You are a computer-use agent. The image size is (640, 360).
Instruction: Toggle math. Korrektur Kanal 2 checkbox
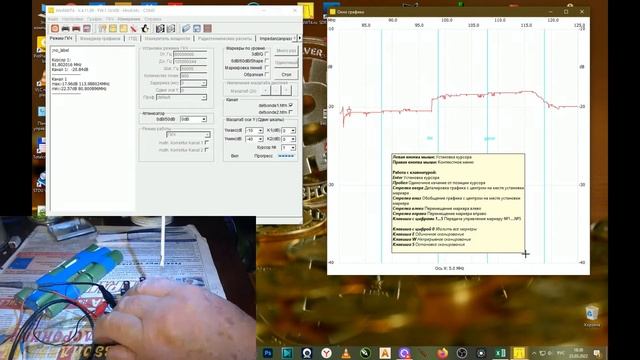[207, 150]
